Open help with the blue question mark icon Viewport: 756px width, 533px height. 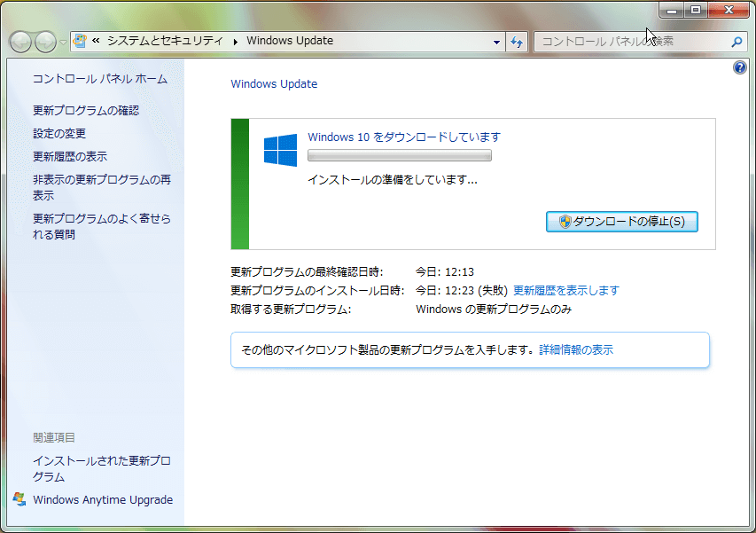[x=740, y=68]
